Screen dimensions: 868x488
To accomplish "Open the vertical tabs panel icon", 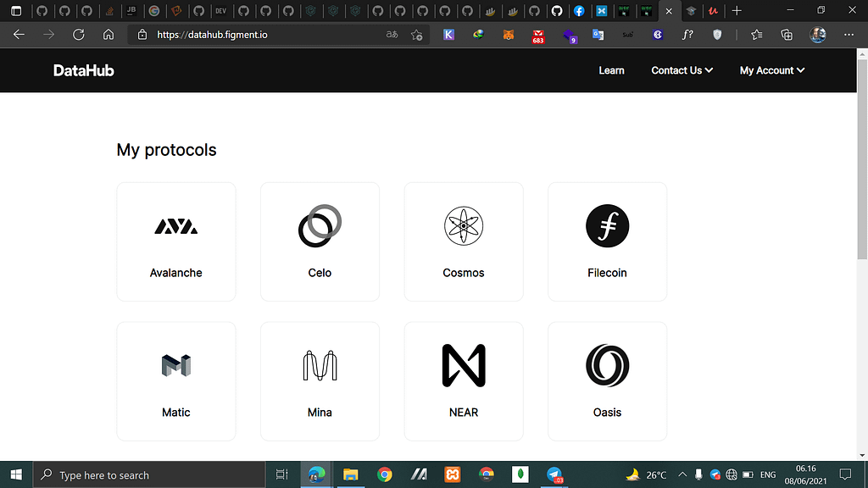I will click(x=16, y=10).
